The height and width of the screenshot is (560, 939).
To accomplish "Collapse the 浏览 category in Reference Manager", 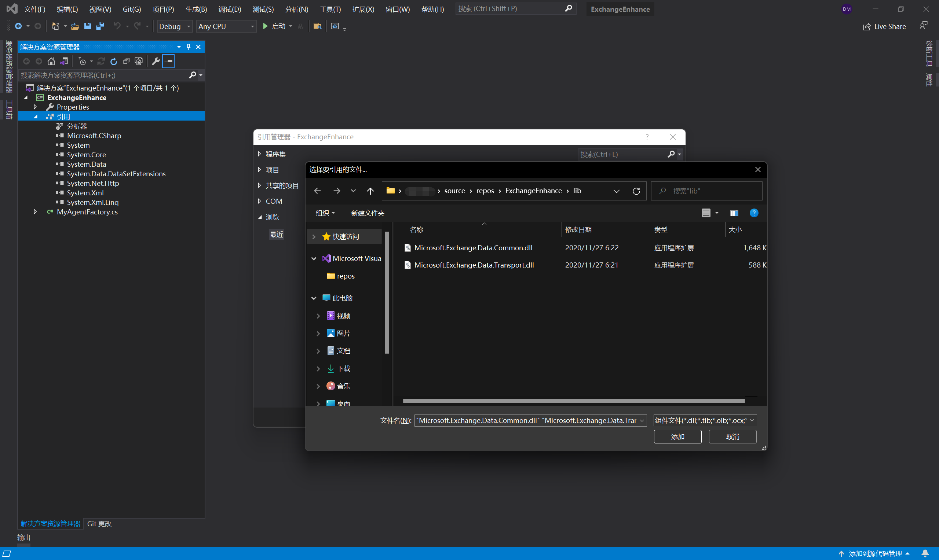I will 260,217.
